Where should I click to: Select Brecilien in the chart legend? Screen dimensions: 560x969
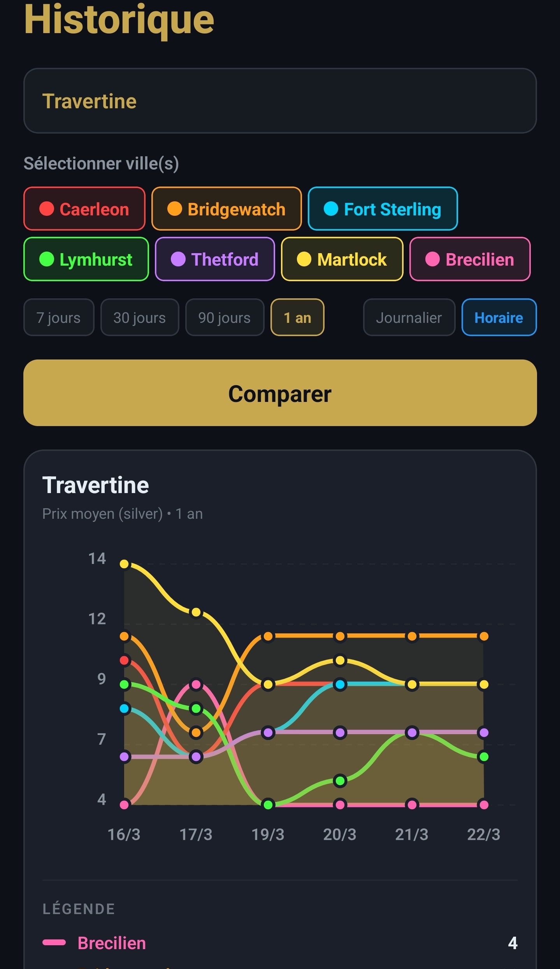[x=111, y=943]
